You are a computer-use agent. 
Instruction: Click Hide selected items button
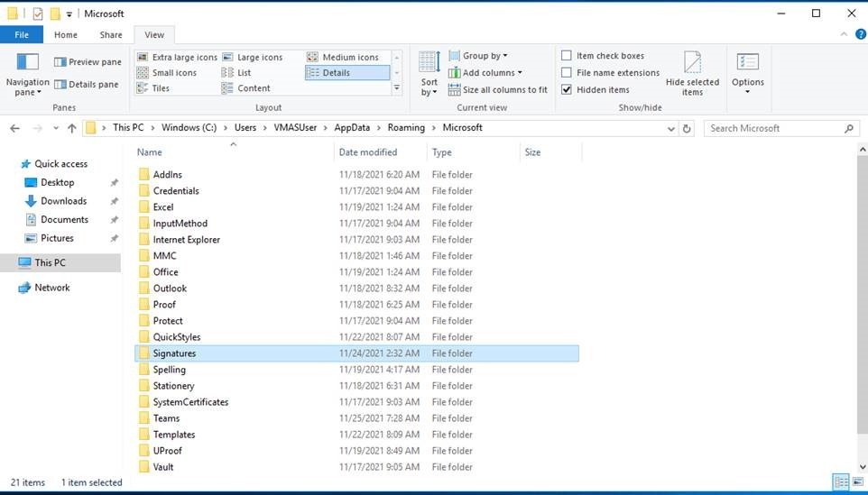point(692,74)
